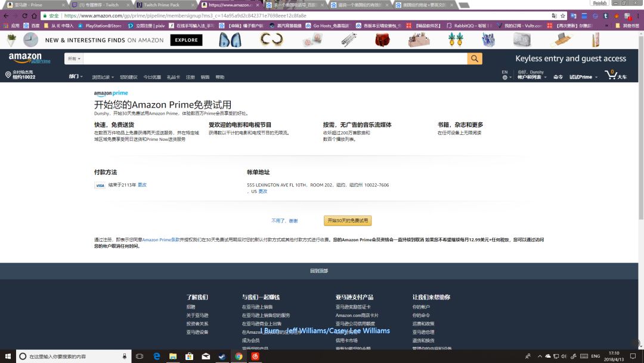
Task: Open 礼品卡 gift cards nav item
Action: click(x=174, y=77)
